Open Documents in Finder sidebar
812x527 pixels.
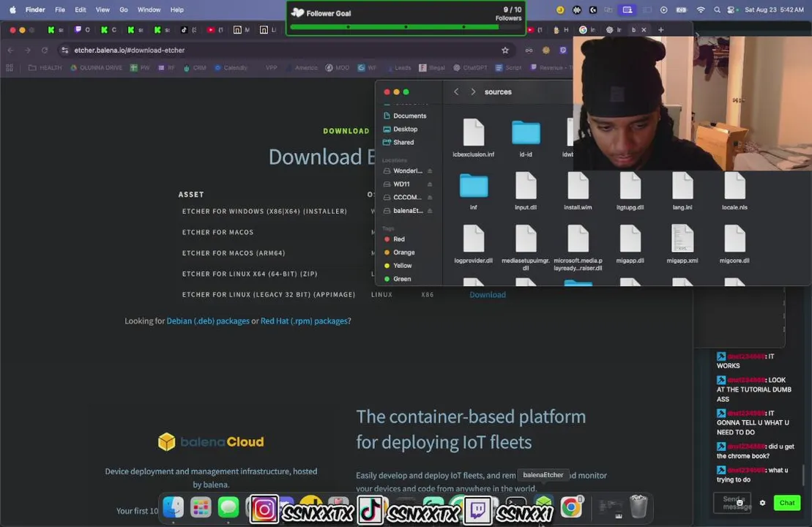[x=404, y=116]
